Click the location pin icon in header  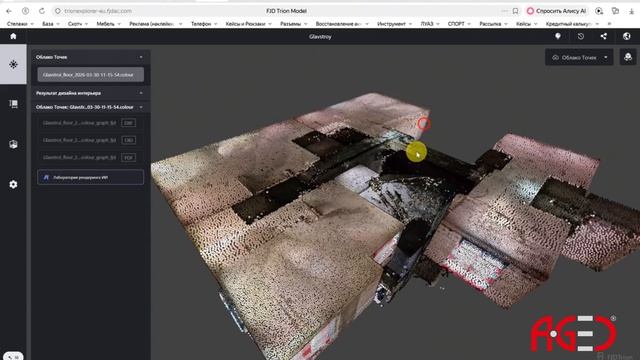(x=558, y=36)
